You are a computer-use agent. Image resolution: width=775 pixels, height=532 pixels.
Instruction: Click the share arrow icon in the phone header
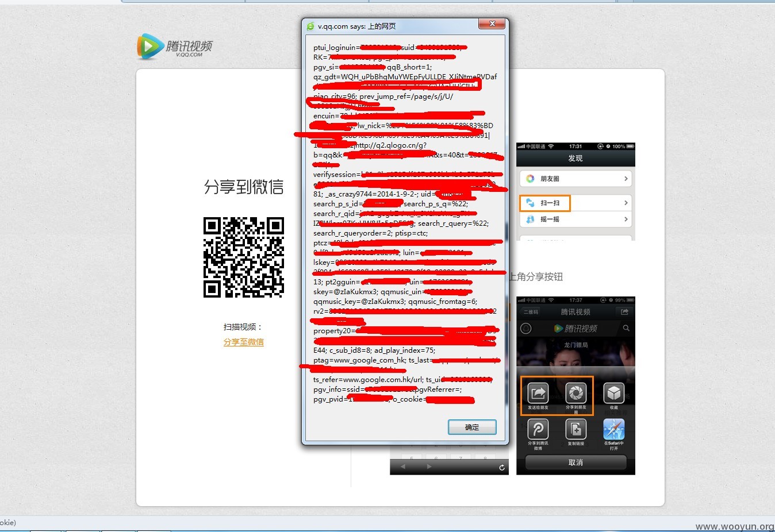click(x=624, y=312)
